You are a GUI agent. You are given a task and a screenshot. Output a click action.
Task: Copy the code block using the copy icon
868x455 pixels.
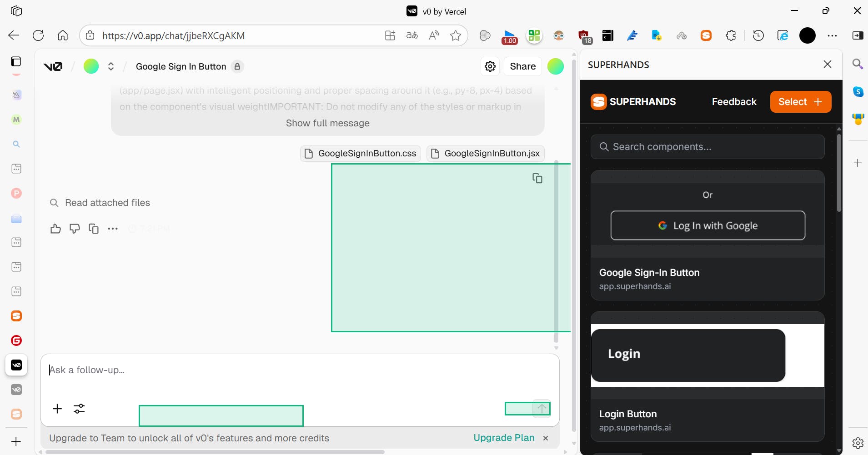(x=537, y=178)
